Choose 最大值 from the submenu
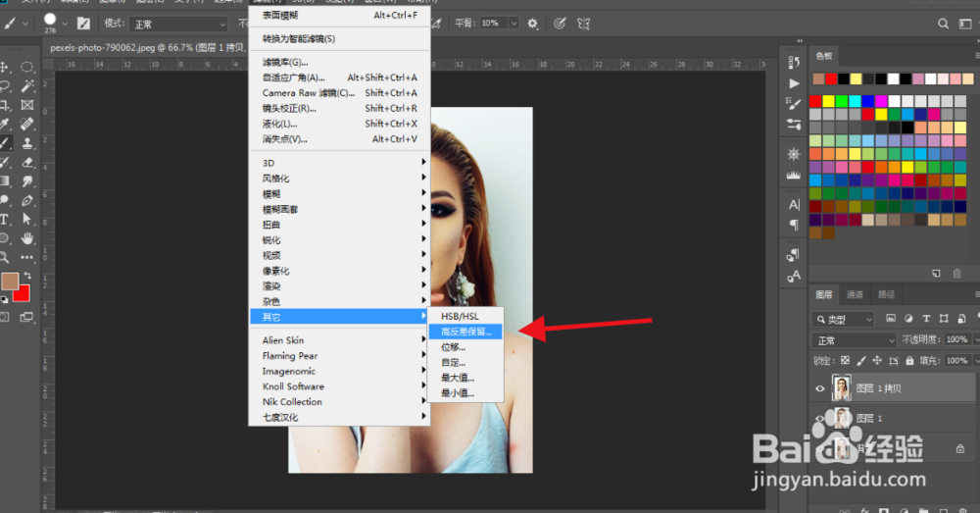 pos(465,378)
